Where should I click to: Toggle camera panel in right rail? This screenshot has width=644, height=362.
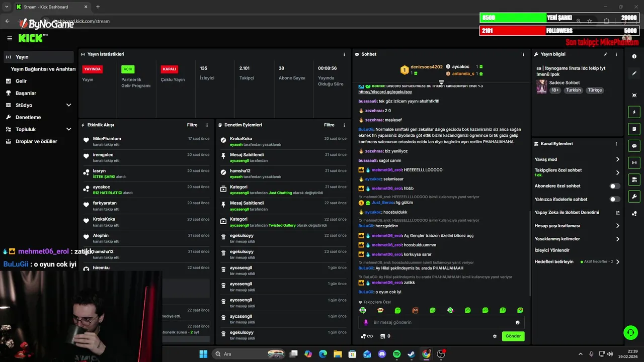(634, 179)
